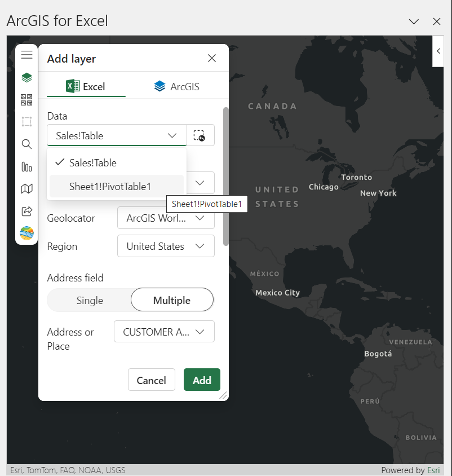Close the Add layer dialog
The image size is (452, 476).
212,58
